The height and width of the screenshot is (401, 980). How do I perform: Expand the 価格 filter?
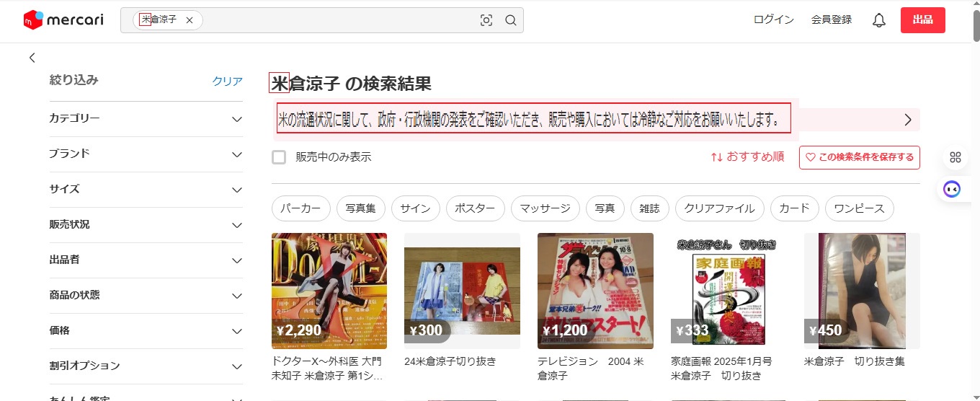tap(146, 330)
